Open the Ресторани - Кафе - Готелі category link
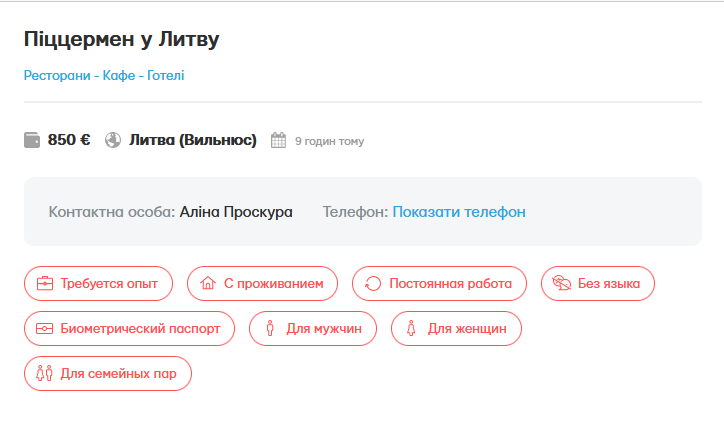 104,76
